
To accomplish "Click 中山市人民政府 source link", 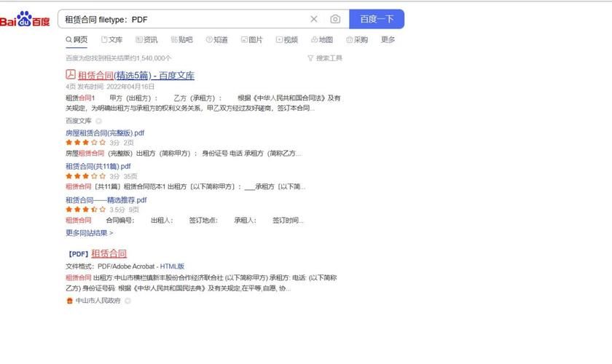I will 98,301.
